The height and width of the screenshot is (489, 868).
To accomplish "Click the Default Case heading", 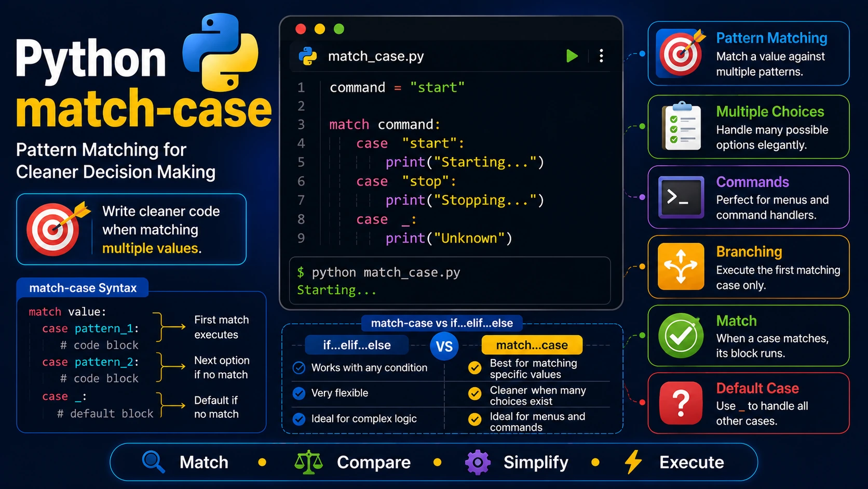I will click(x=757, y=388).
